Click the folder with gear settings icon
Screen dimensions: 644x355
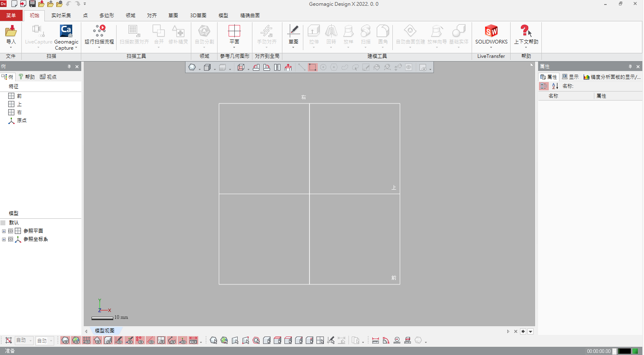click(x=60, y=4)
